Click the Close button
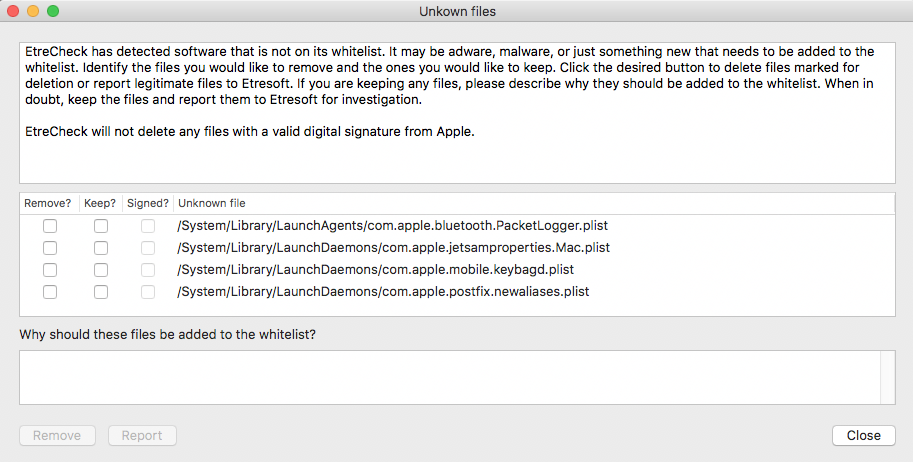The height and width of the screenshot is (462, 913). coord(864,435)
